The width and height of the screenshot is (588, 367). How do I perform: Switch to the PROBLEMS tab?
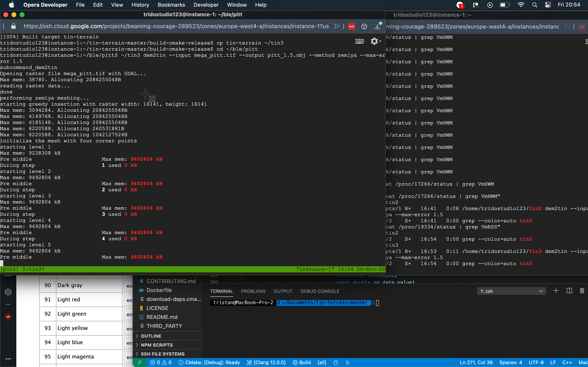pyautogui.click(x=253, y=291)
